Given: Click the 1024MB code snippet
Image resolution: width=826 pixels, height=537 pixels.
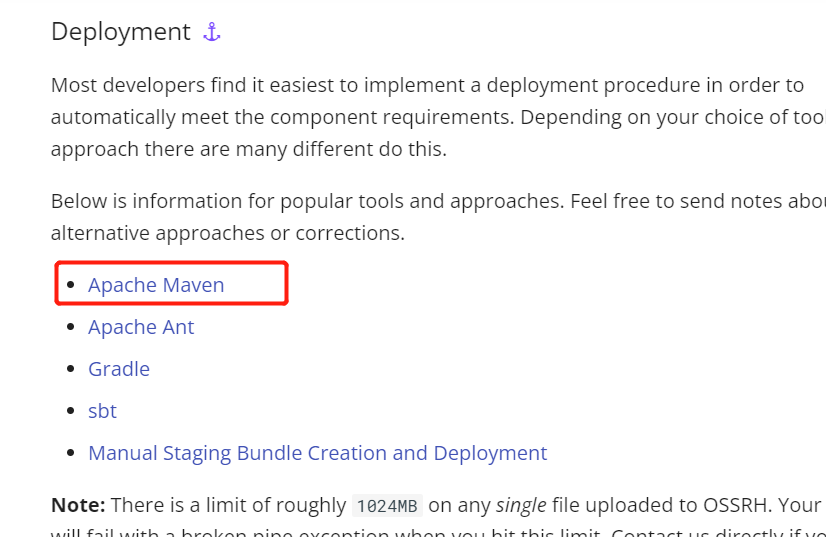Looking at the screenshot, I should tap(387, 506).
